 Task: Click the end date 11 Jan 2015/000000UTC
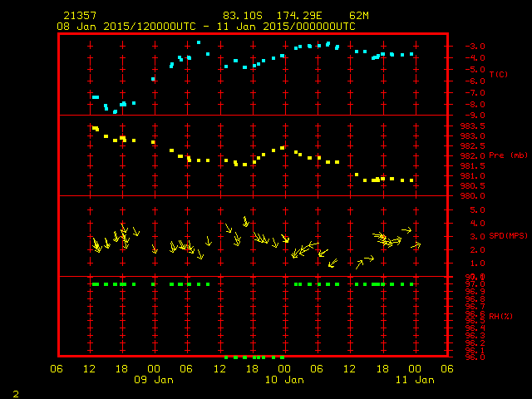point(286,27)
